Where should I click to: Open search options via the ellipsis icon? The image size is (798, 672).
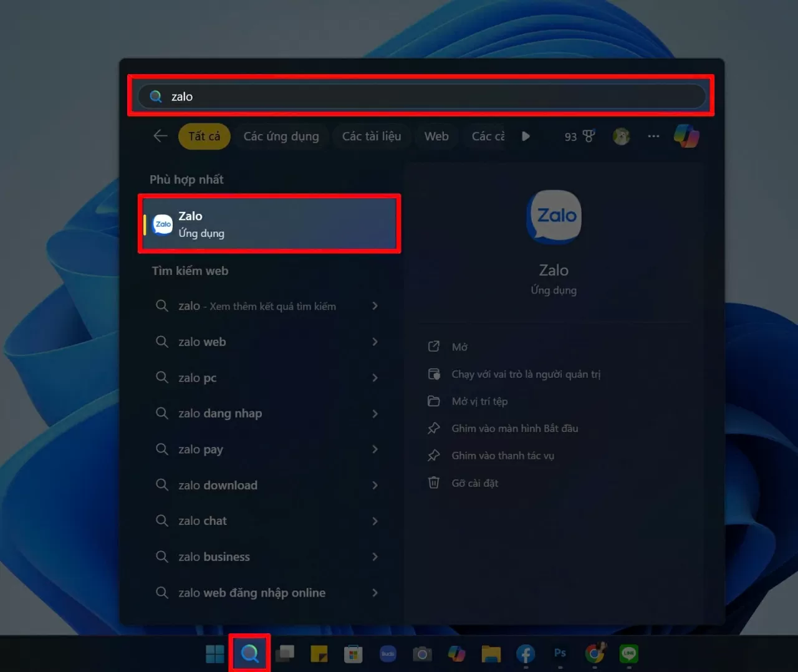653,137
